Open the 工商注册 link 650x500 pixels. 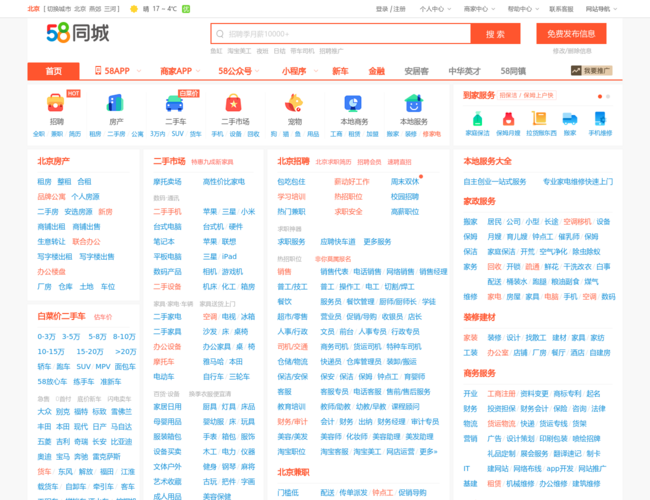coord(502,394)
